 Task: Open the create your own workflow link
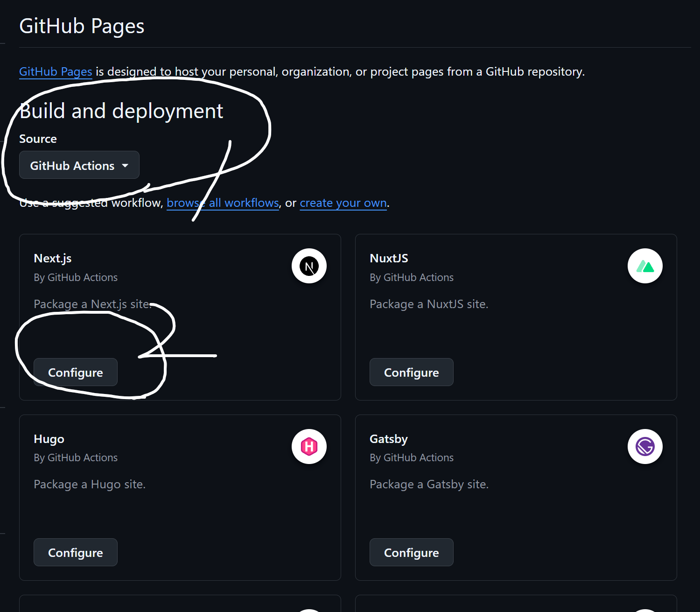click(343, 203)
